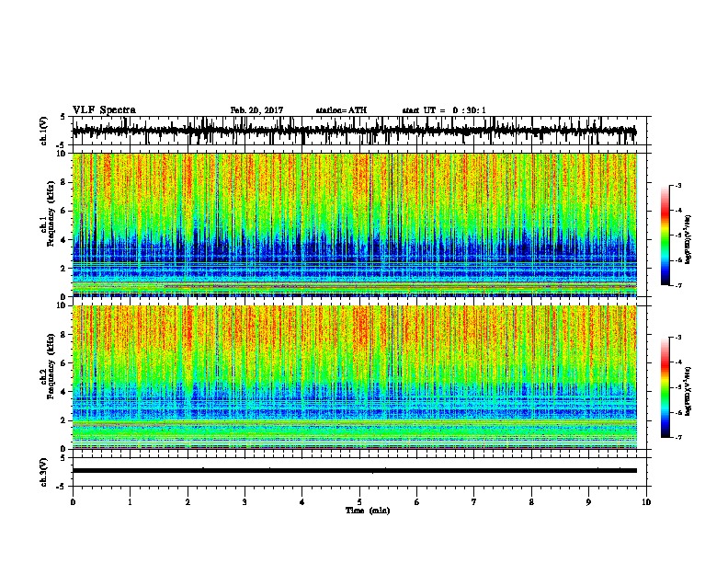The height and width of the screenshot is (563, 728).
Task: Select the date "Feb. 20, 2017"
Action: pos(256,110)
